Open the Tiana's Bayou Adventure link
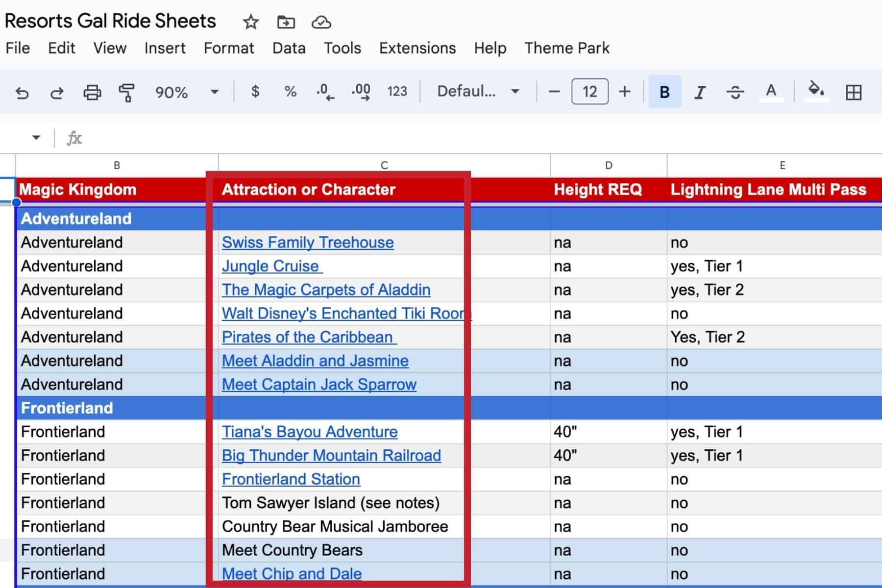 [310, 432]
